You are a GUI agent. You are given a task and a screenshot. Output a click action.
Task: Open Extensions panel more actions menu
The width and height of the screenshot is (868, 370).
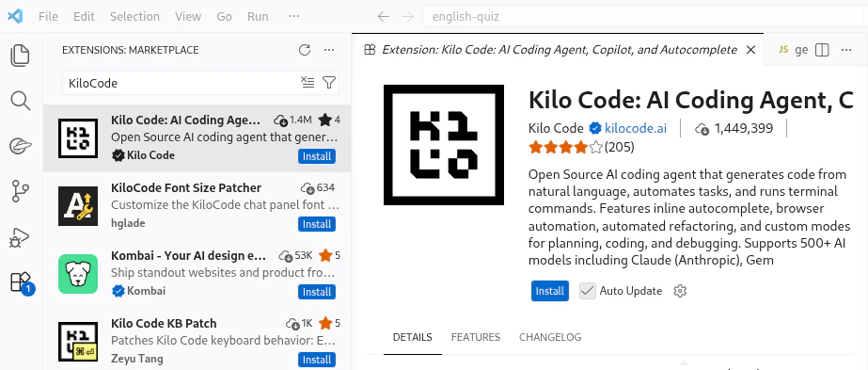click(329, 50)
